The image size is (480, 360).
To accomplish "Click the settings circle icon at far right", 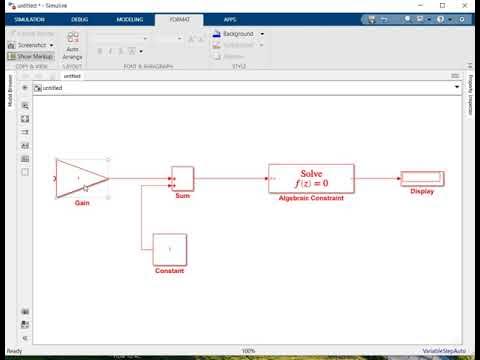I will coord(462,19).
